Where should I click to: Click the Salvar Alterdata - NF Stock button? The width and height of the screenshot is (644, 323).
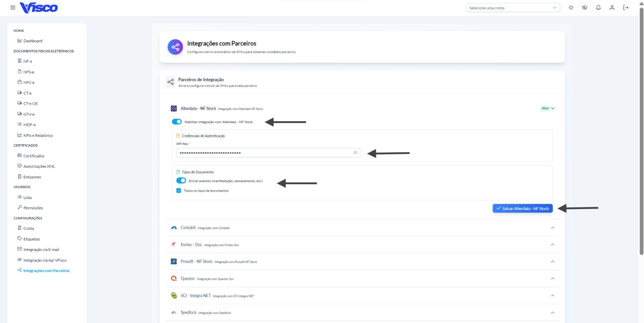(522, 208)
